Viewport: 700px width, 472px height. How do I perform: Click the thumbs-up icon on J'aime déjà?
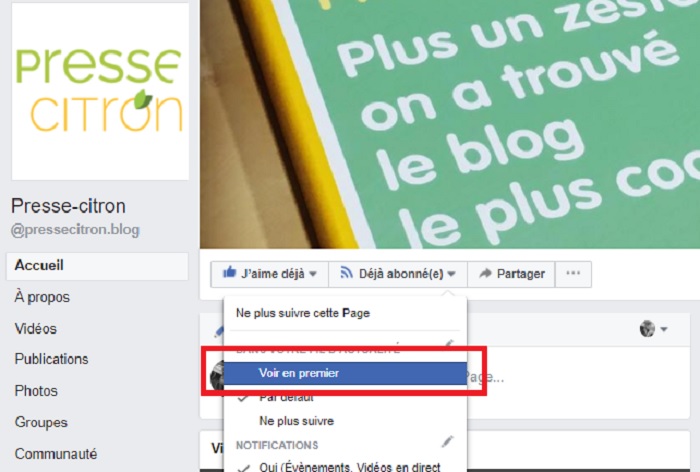pos(229,272)
